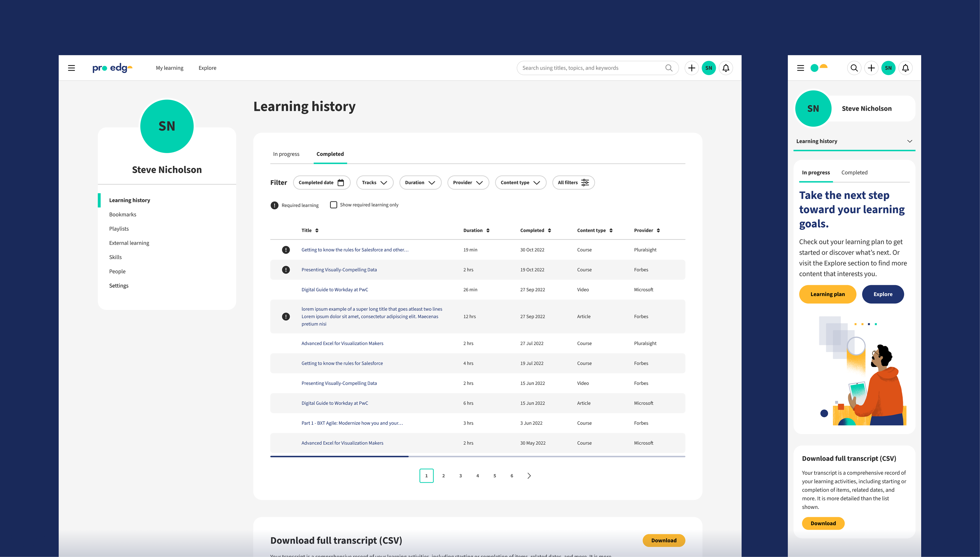The height and width of the screenshot is (557, 980).
Task: Open the All filters sliders icon
Action: click(x=585, y=183)
